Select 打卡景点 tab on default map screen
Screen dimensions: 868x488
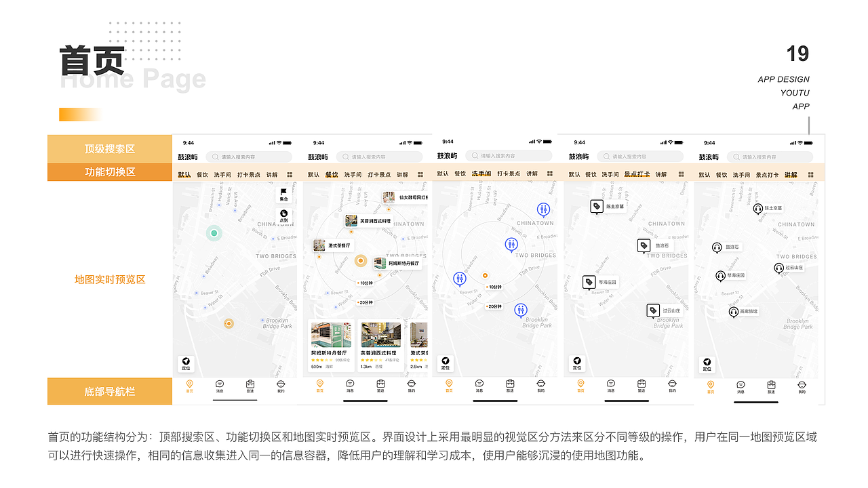[x=249, y=175]
